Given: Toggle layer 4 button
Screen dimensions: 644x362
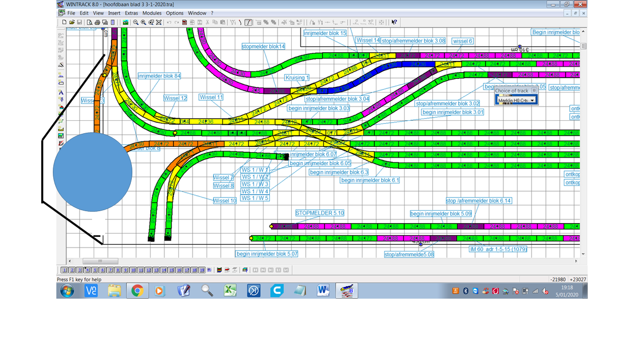Looking at the screenshot, I should pos(88,270).
